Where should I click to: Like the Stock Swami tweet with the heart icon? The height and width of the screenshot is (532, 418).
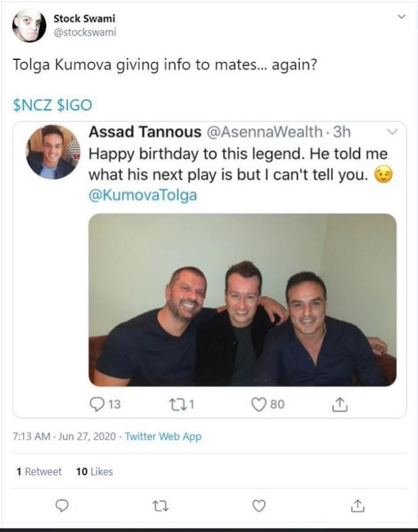259,506
